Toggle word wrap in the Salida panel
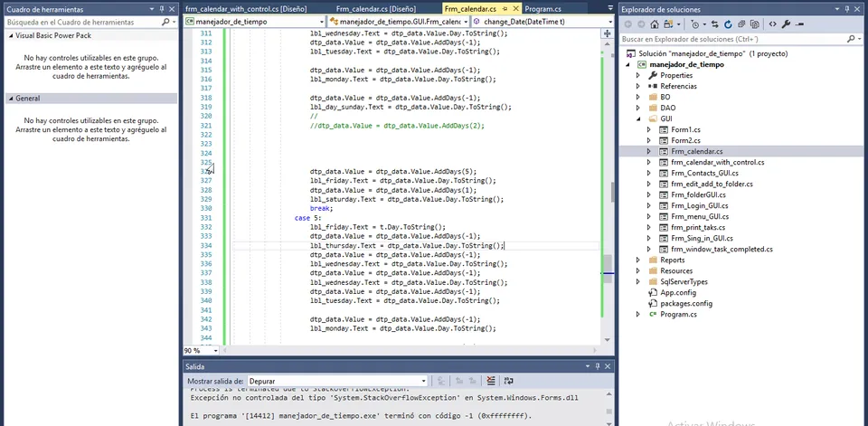868x426 pixels. [x=509, y=381]
